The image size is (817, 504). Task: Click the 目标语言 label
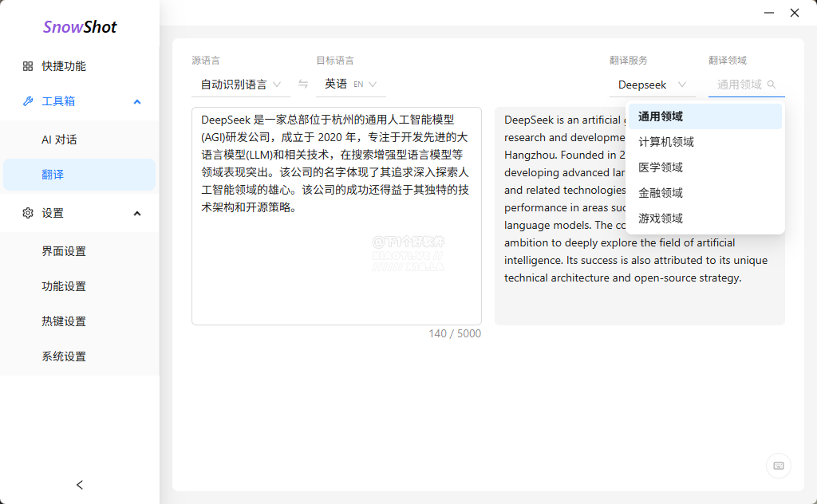tap(335, 61)
